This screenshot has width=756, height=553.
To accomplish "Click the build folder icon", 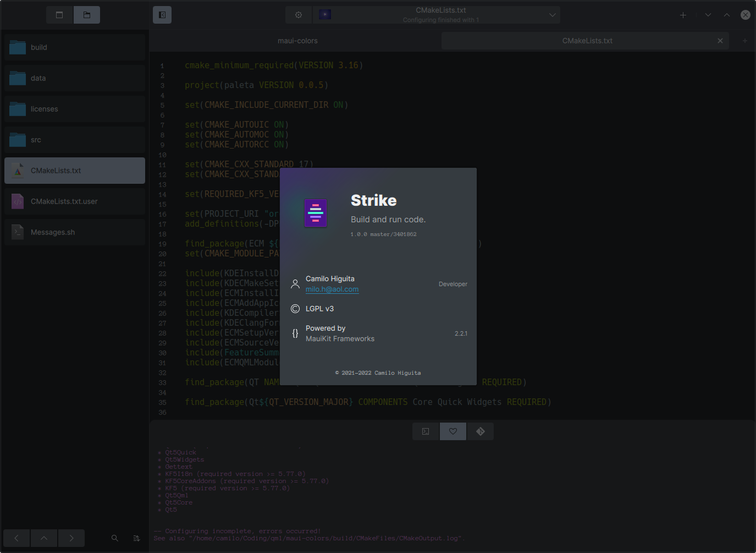I will [x=18, y=47].
